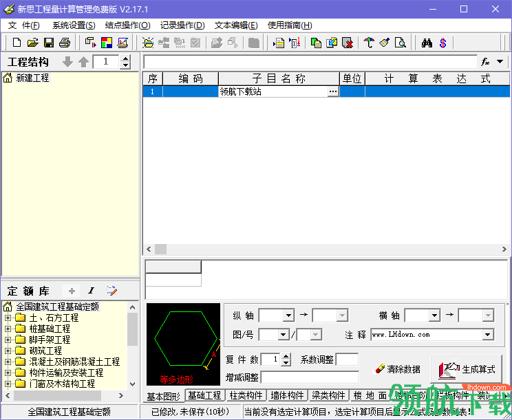The height and width of the screenshot is (420, 512).
Task: Open the 记录操作(D) menu
Action: 182,25
